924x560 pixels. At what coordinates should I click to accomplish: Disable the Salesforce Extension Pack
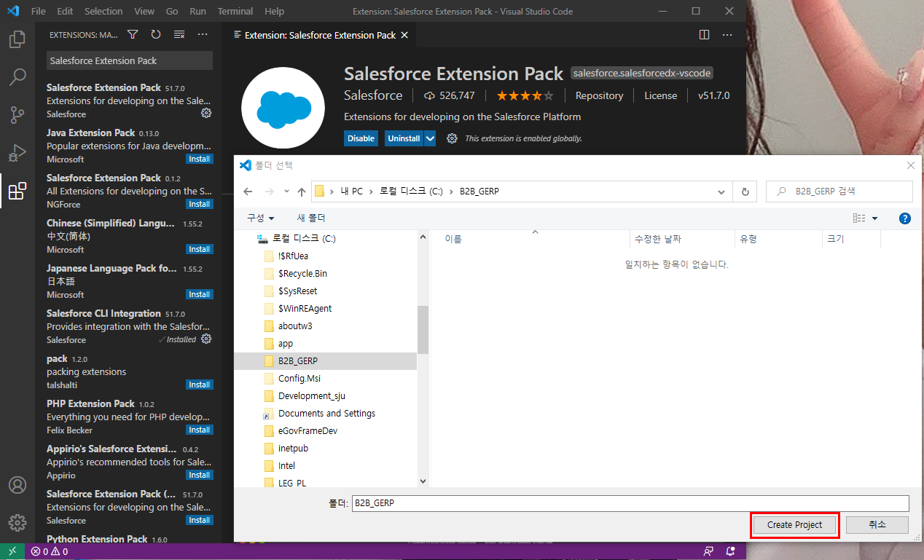361,138
